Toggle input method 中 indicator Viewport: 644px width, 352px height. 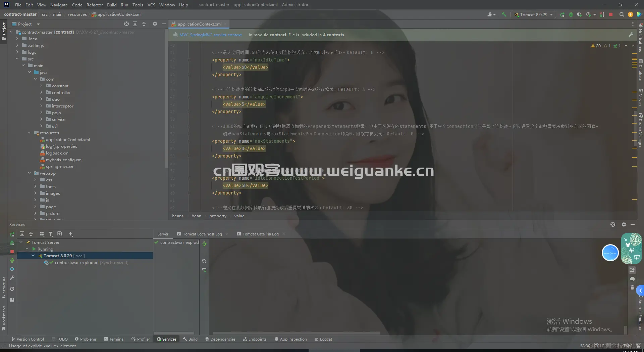point(636,257)
